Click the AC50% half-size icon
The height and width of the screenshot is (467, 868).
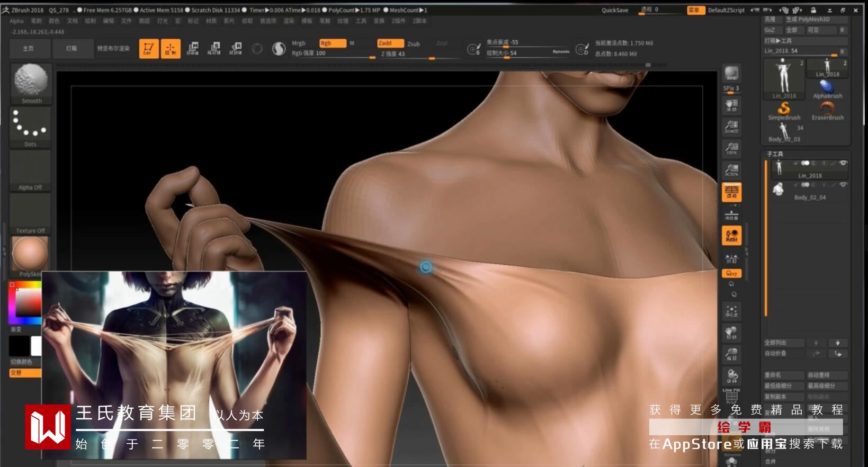click(731, 170)
